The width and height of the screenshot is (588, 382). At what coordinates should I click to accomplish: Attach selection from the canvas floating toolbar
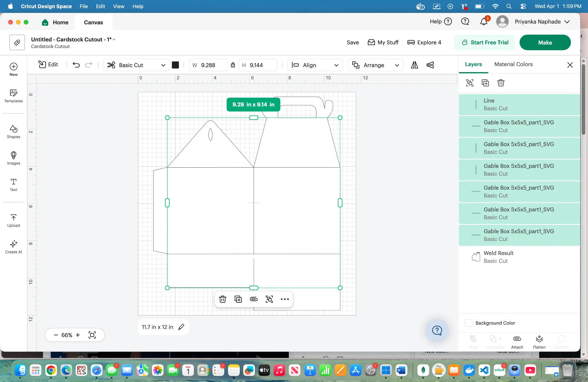click(x=254, y=299)
